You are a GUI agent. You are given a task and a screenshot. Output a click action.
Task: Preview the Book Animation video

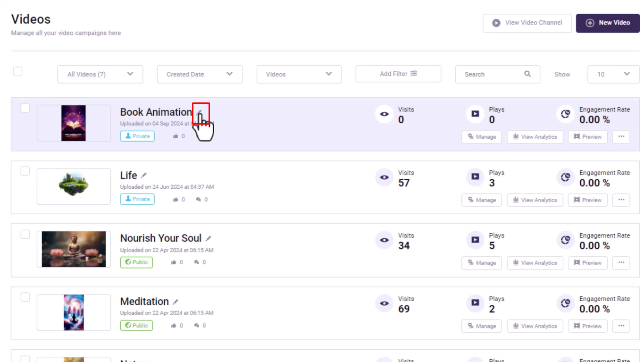[587, 137]
